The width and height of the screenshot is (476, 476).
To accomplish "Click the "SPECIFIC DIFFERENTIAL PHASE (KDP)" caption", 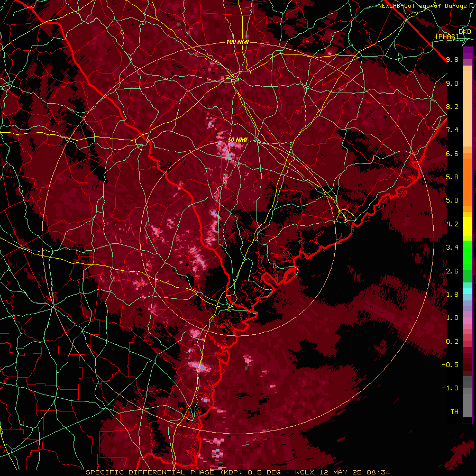I will click(165, 472).
